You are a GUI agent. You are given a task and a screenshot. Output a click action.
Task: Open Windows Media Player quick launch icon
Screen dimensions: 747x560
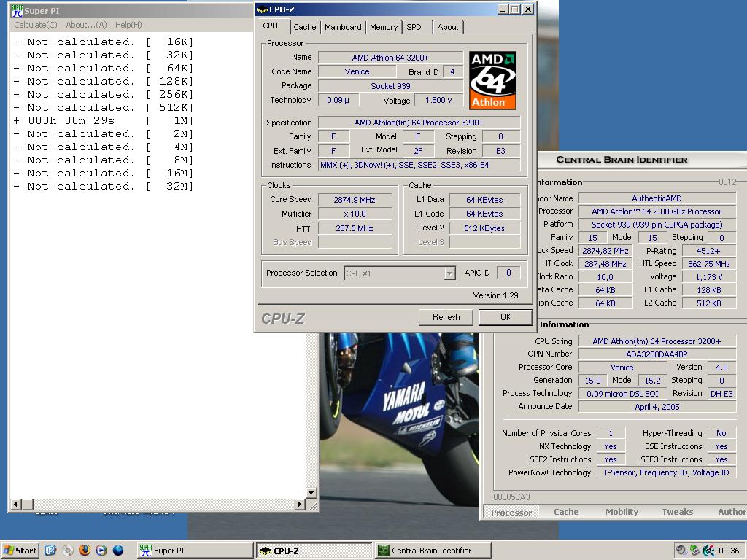coord(101,551)
